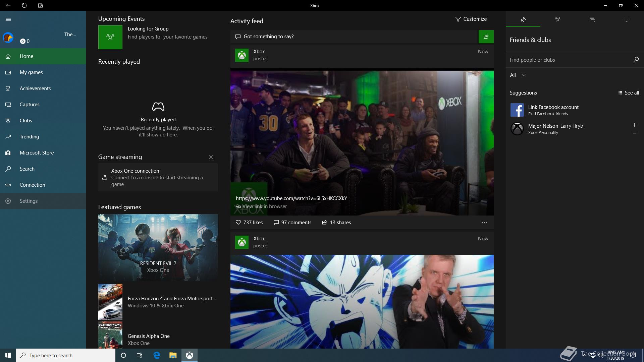Open Task View on taskbar
Screen dimensions: 644x362
click(x=140, y=355)
